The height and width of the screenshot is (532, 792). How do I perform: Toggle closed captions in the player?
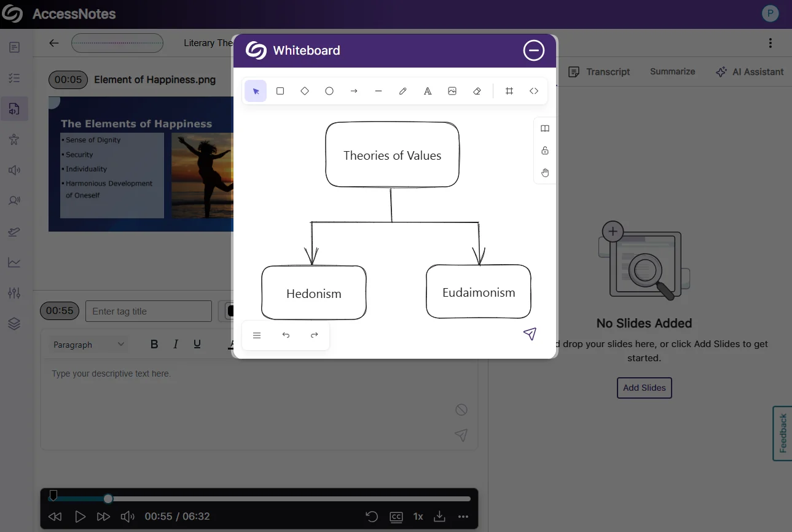pyautogui.click(x=396, y=517)
